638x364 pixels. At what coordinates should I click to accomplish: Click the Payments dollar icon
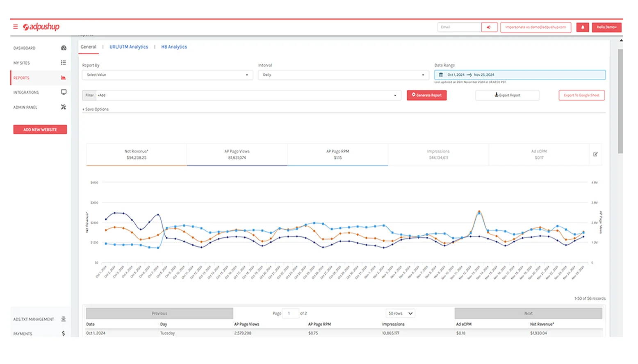click(63, 334)
